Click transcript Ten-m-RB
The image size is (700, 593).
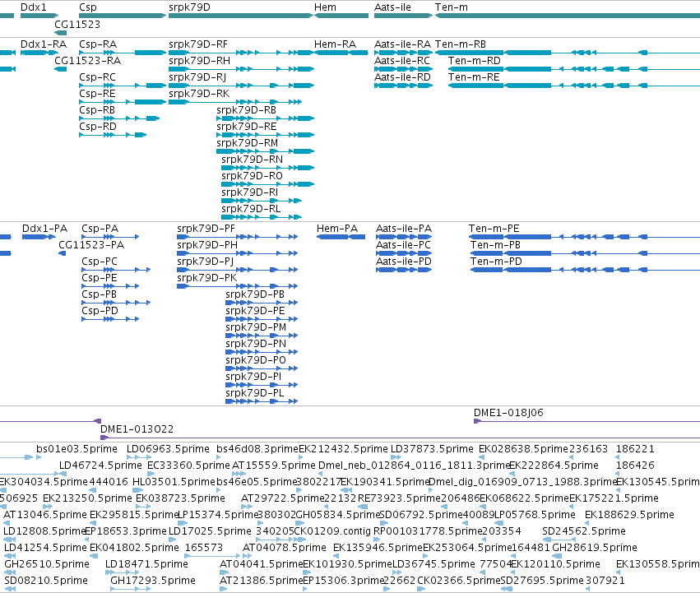tap(461, 44)
